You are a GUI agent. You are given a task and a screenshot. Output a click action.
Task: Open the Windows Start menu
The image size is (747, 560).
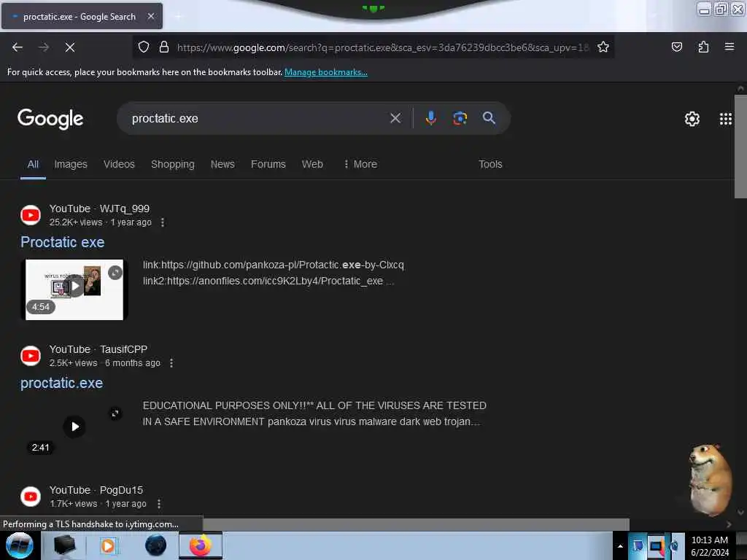19,545
